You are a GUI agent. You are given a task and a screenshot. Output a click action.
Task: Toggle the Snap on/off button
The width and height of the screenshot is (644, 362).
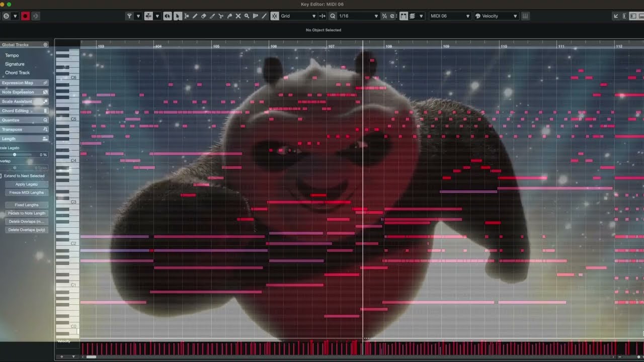pos(274,16)
